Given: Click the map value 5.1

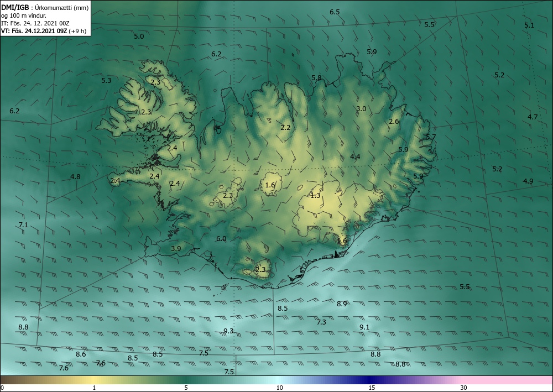Looking at the screenshot, I should click(x=529, y=25).
